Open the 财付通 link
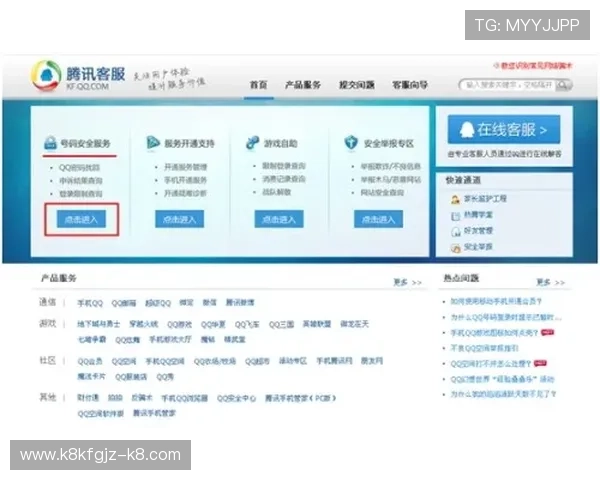Screen dimensions: 600x480 pyautogui.click(x=88, y=398)
